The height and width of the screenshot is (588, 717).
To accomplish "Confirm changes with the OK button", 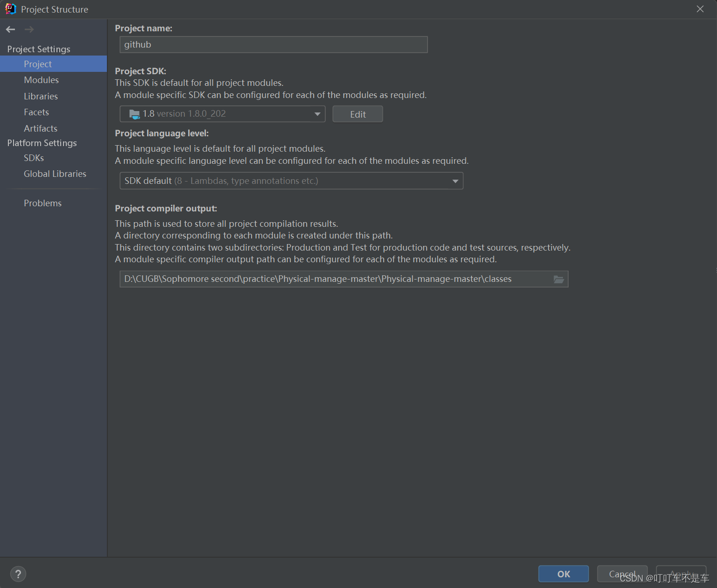I will point(563,574).
